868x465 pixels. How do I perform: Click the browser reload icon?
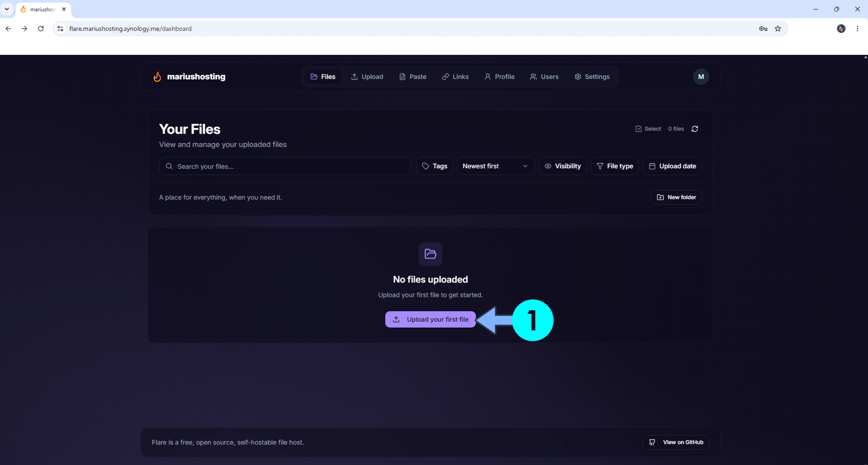41,29
